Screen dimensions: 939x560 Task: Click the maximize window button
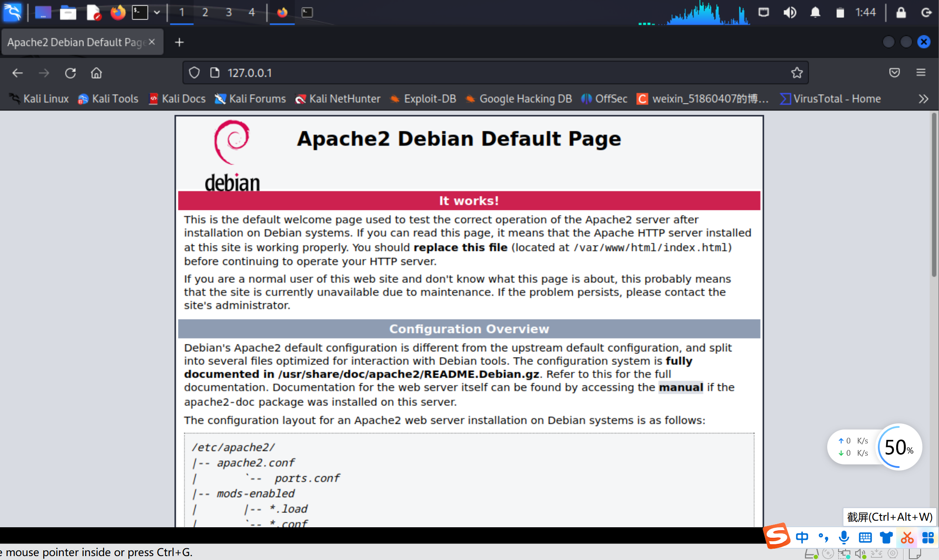point(906,42)
